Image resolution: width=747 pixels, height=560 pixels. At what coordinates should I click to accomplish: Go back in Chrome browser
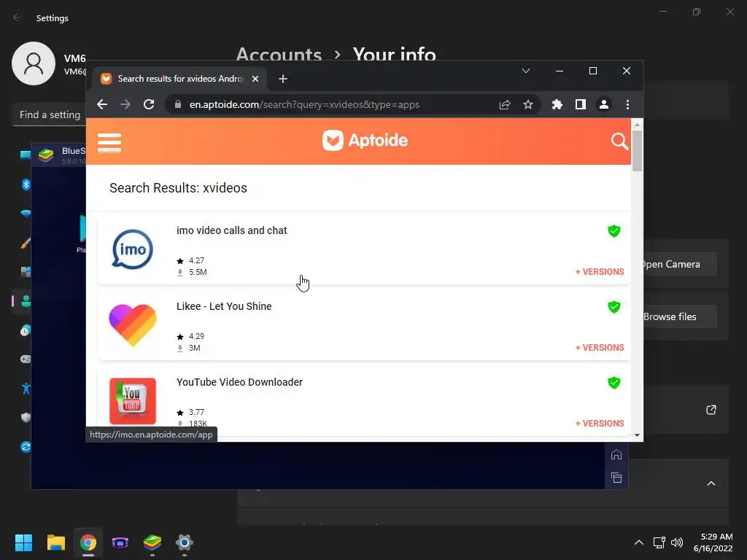point(102,105)
